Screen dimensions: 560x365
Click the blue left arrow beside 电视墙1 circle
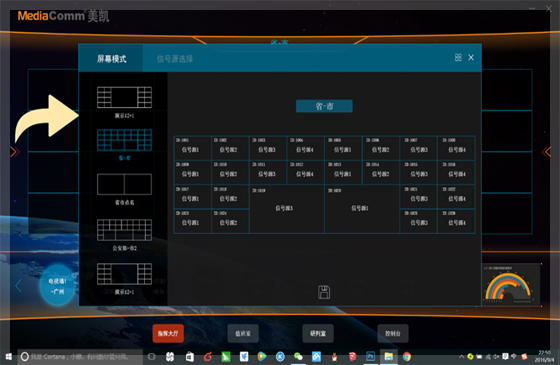(x=19, y=285)
